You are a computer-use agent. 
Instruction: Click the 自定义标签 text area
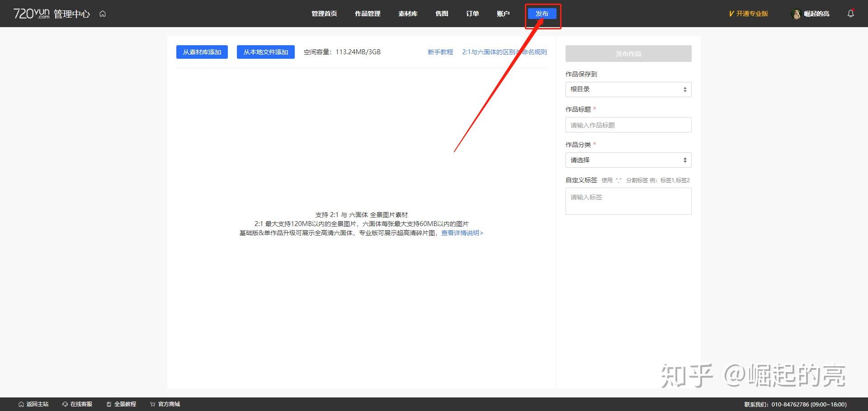628,201
